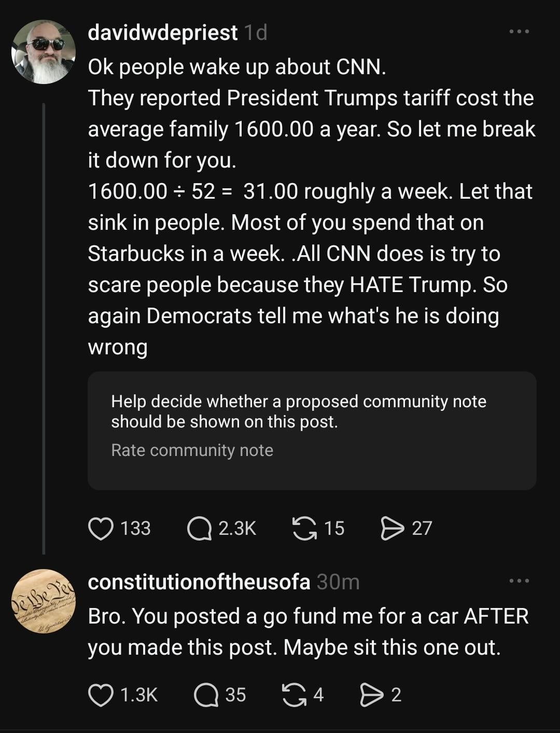Share davidwdepriest's post via send icon

pyautogui.click(x=392, y=529)
